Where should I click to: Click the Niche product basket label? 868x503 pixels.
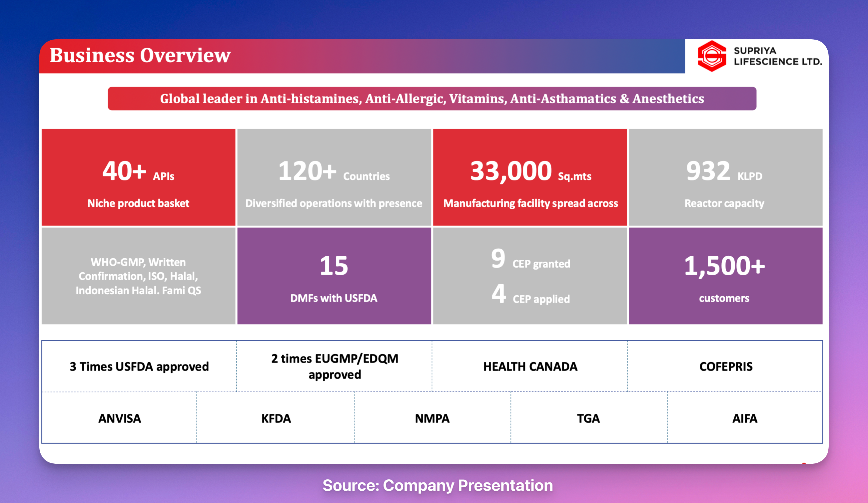(138, 203)
